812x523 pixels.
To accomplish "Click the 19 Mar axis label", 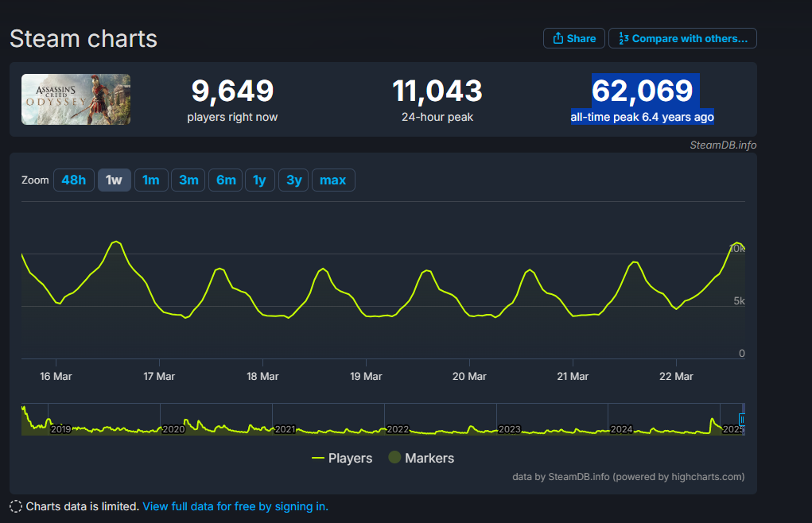I will [366, 376].
